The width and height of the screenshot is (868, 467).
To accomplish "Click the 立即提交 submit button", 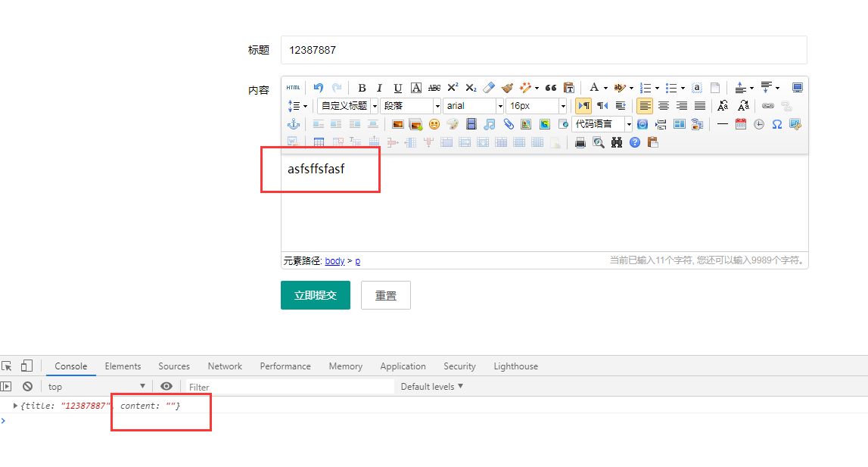I will coord(315,295).
